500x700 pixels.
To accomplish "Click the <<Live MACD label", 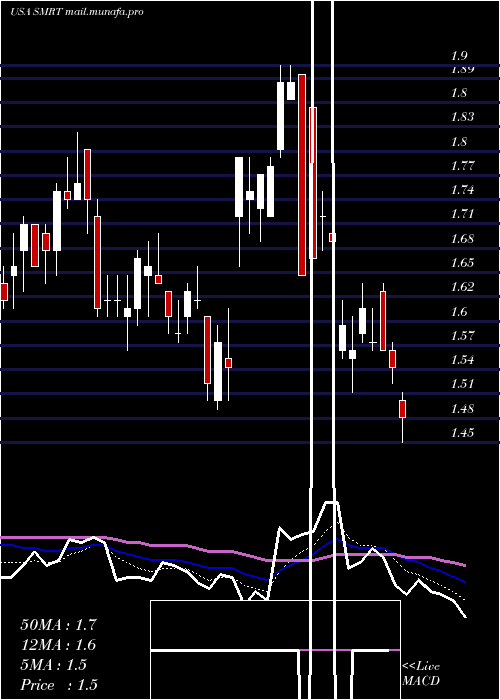I will click(421, 673).
